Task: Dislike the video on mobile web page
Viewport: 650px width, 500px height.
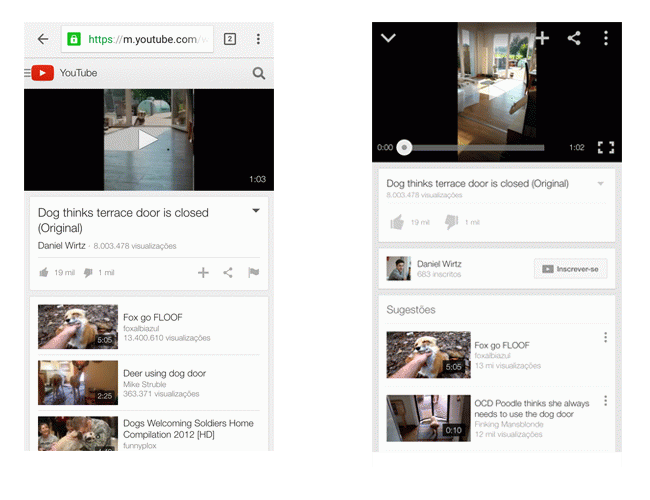Action: pyautogui.click(x=88, y=273)
